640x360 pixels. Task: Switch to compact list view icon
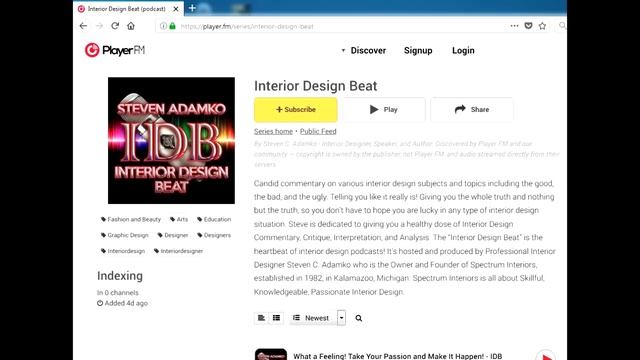[x=276, y=318]
